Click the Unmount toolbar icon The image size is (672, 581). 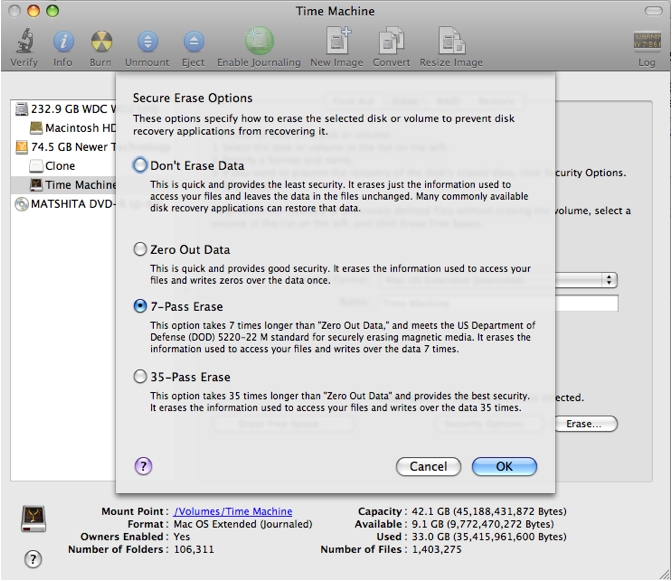point(147,42)
